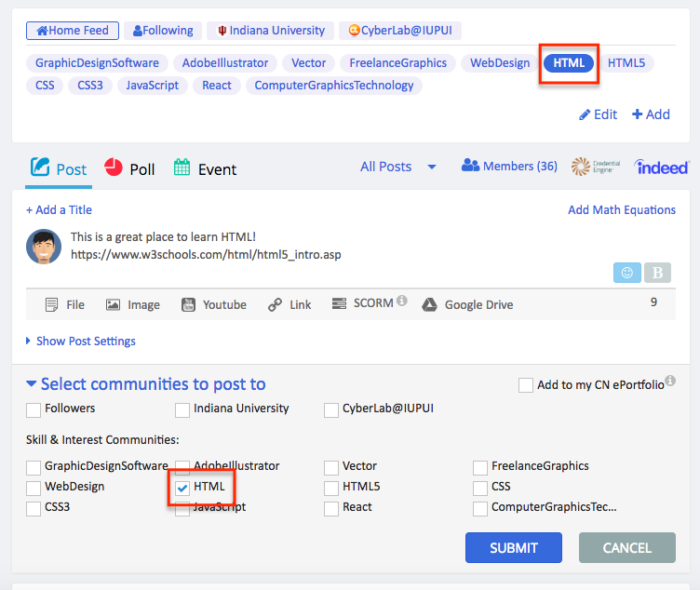Click the CANCEL button
The height and width of the screenshot is (590, 700).
tap(627, 547)
